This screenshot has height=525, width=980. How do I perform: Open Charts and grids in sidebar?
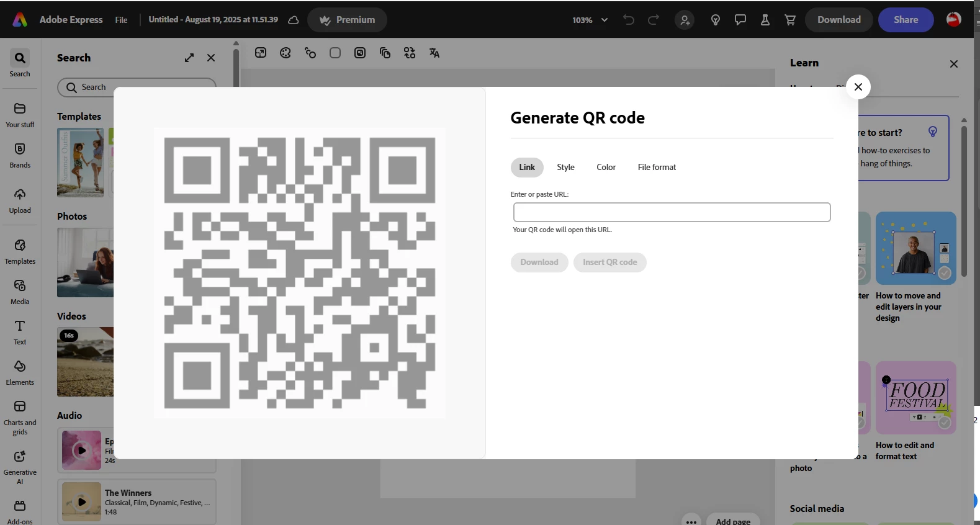20,417
